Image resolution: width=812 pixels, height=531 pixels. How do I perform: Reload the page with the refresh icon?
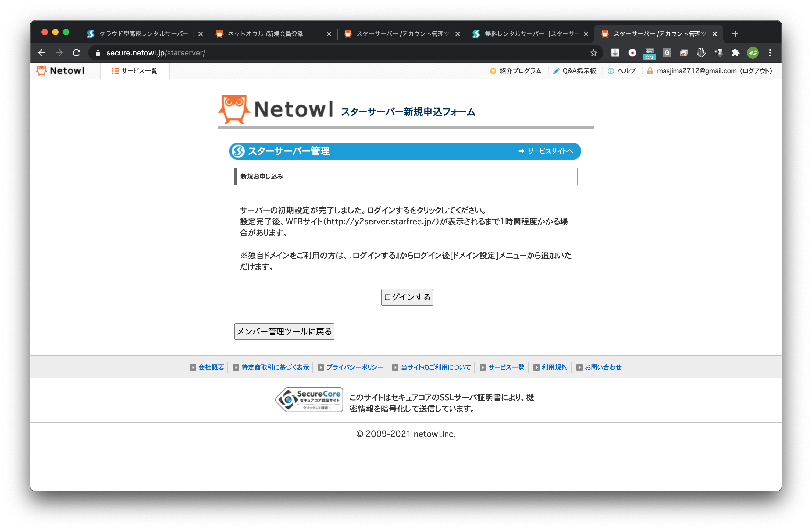(76, 52)
